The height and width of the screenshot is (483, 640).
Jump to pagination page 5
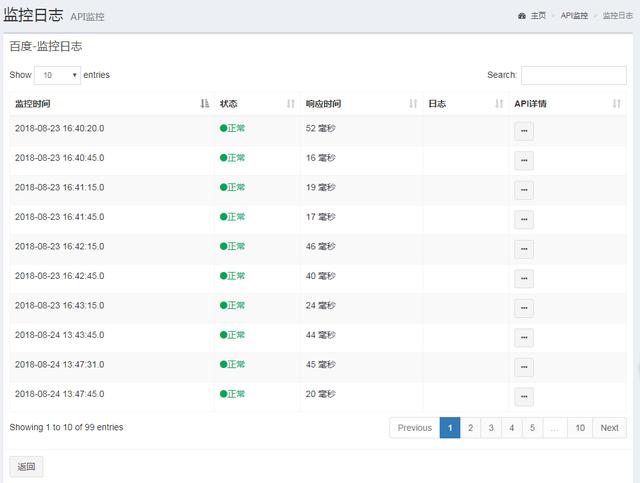532,428
